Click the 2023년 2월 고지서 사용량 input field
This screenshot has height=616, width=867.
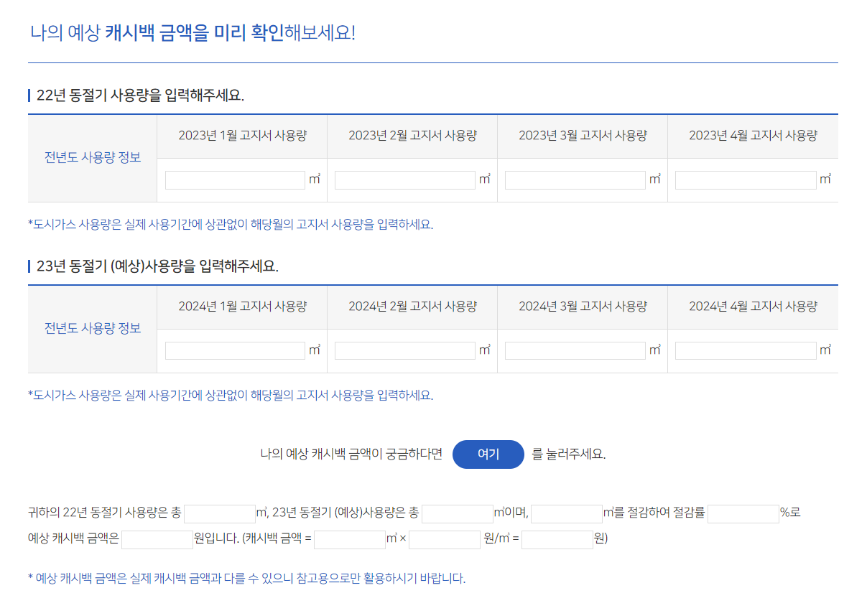[404, 179]
